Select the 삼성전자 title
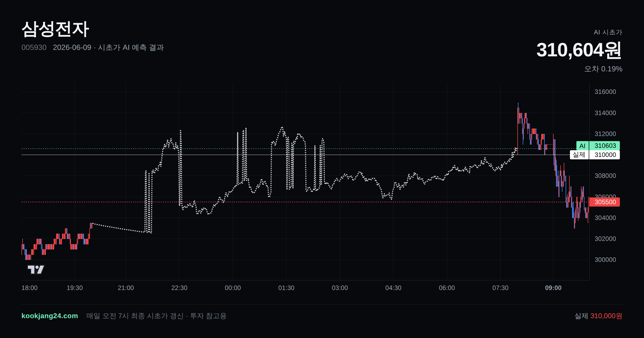This screenshot has height=338, width=644. [55, 29]
